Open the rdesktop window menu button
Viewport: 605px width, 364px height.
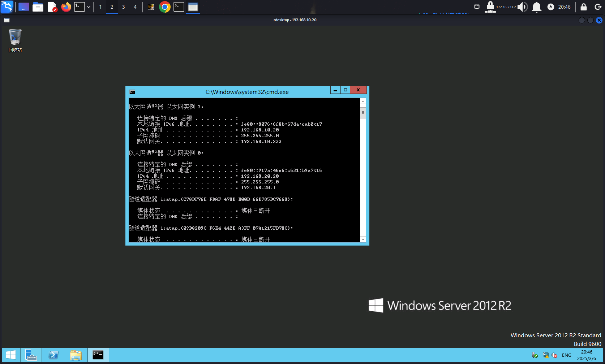coord(7,20)
